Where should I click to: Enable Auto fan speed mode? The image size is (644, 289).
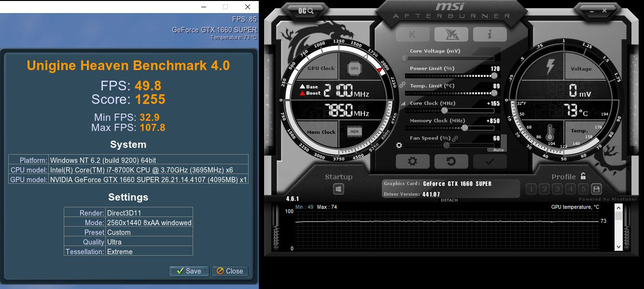click(x=498, y=150)
